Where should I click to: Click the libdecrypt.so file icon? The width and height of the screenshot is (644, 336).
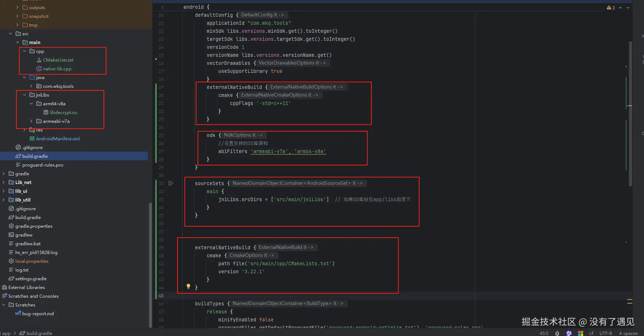pos(46,113)
